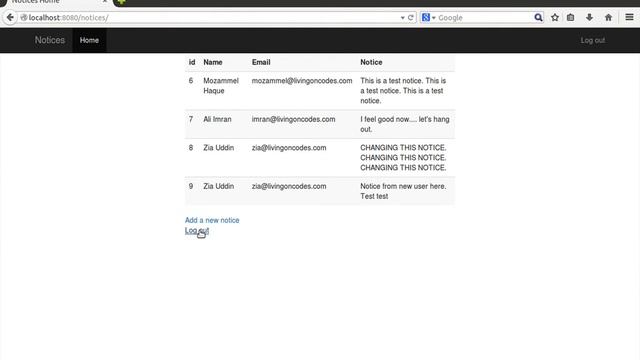Click Log out in the top navbar
The image size is (640, 360).
pos(593,40)
